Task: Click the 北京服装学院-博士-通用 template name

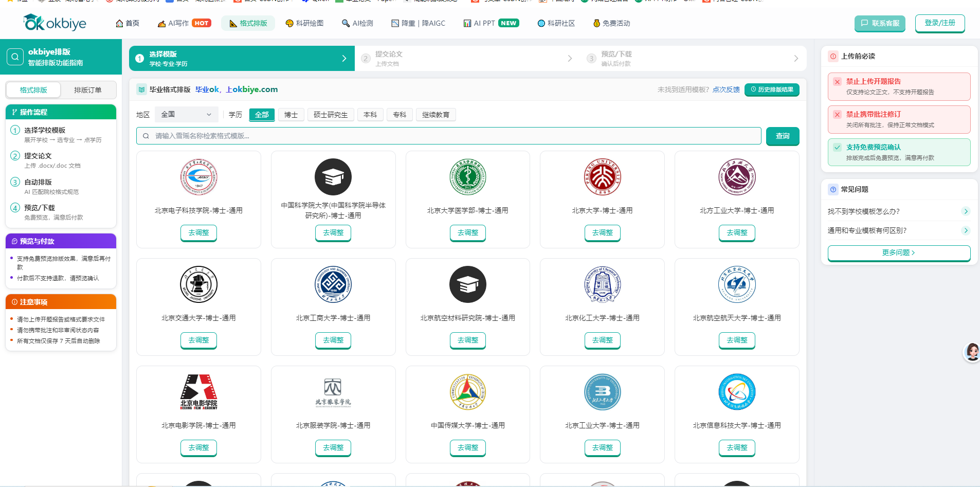Action: coord(333,426)
